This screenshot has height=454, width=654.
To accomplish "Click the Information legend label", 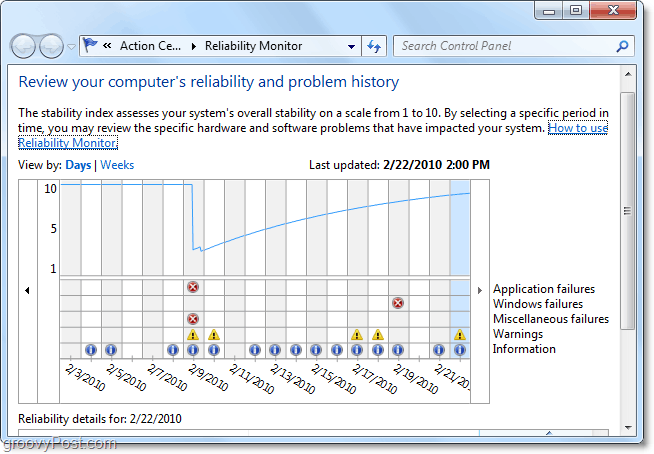I will pyautogui.click(x=524, y=349).
